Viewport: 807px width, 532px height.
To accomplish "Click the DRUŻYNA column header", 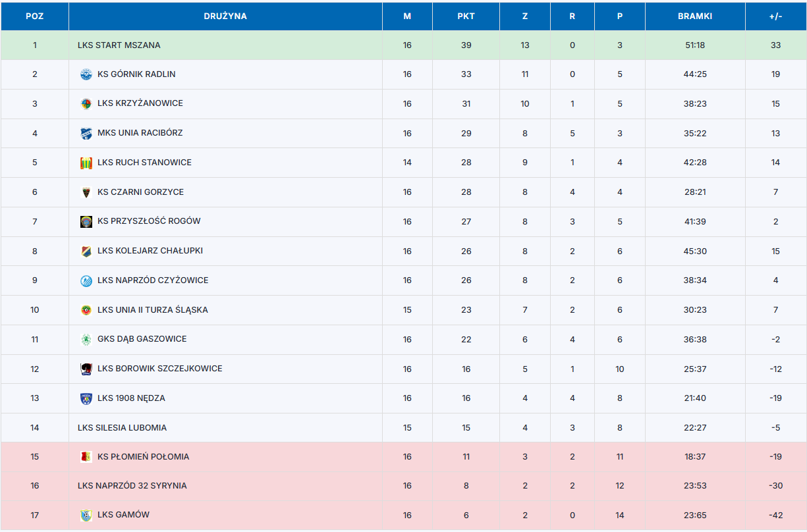I will point(225,16).
